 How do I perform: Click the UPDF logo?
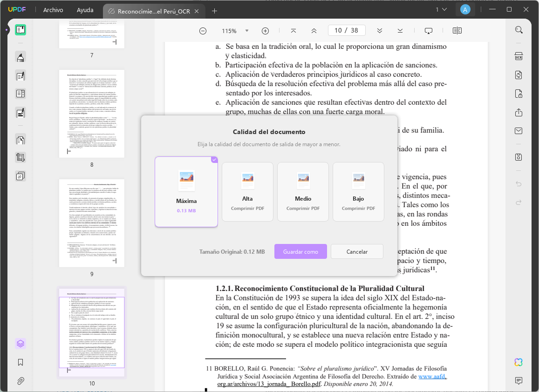[17, 9]
